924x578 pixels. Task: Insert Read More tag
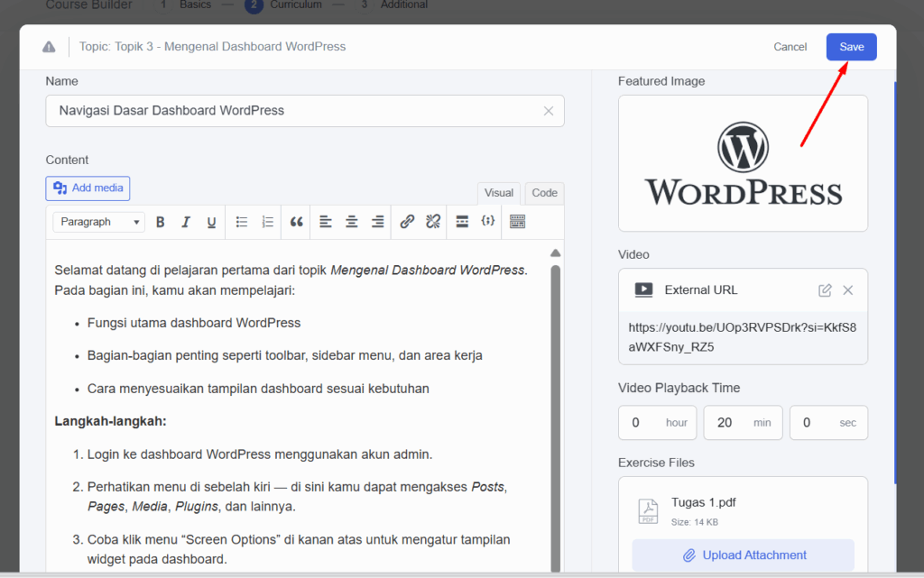pos(462,222)
